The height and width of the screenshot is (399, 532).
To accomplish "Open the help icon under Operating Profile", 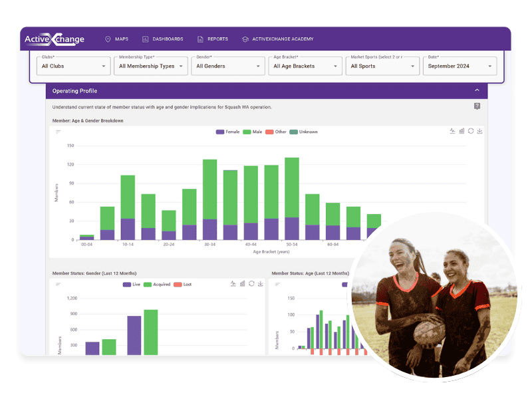I will (x=477, y=106).
